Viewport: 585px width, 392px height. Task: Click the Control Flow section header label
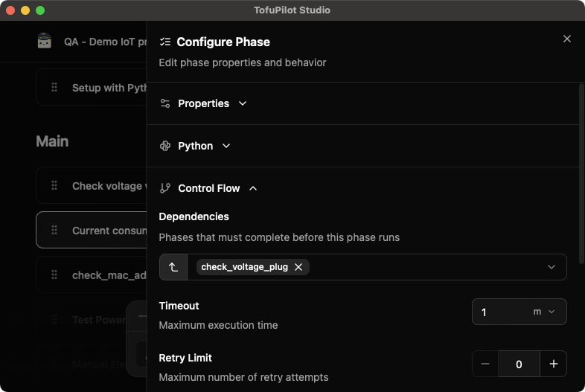pos(209,188)
